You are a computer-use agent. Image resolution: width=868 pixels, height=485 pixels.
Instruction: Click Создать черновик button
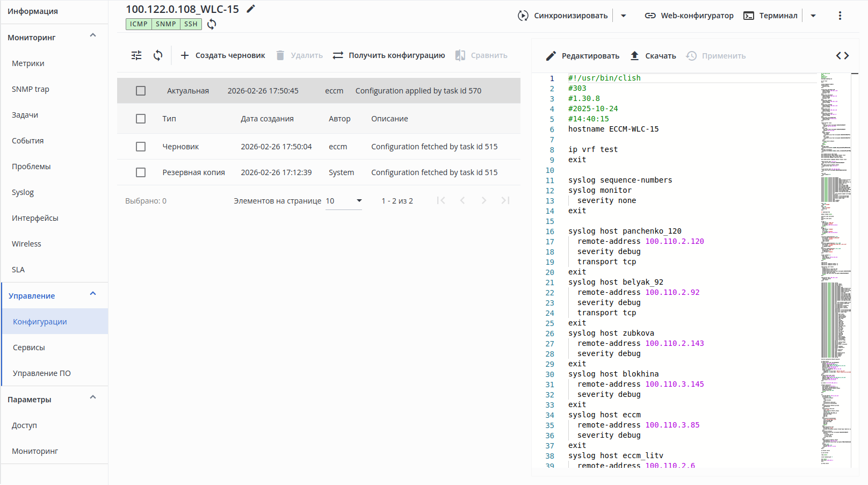pos(223,55)
